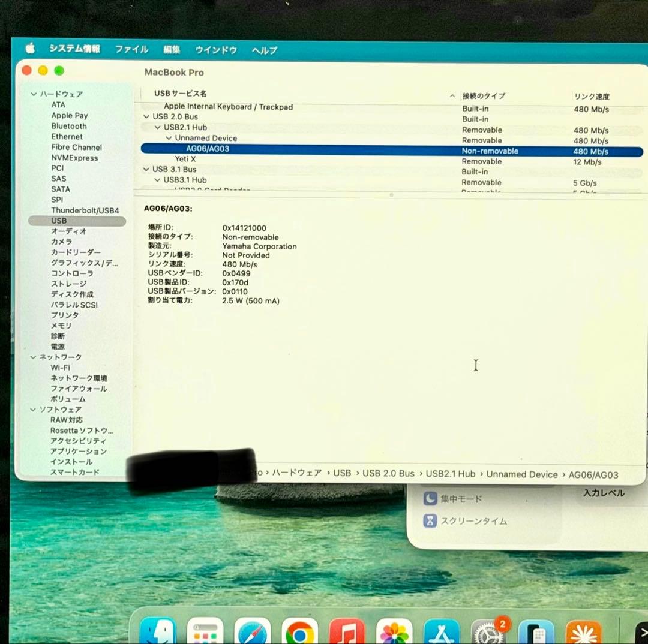Click Unnamed Device in the path bar
648x644 pixels.
pyautogui.click(x=522, y=475)
